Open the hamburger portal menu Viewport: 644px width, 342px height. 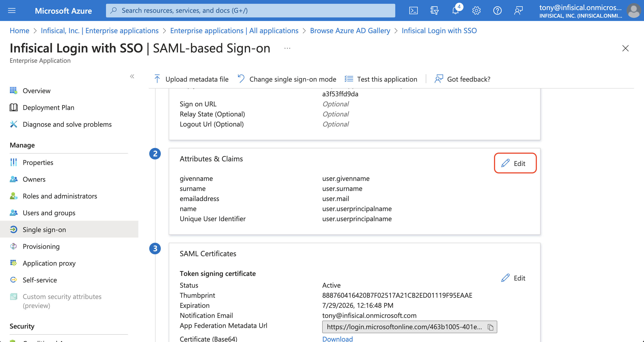12,10
